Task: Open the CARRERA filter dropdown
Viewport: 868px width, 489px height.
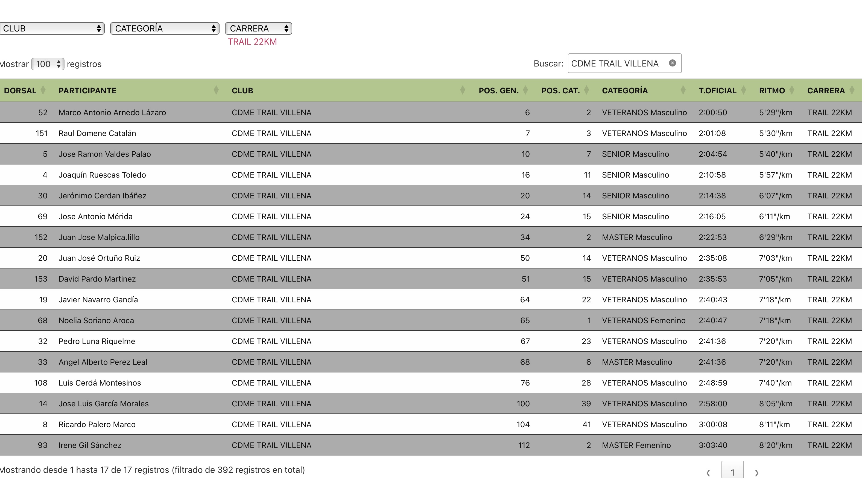Action: [258, 28]
